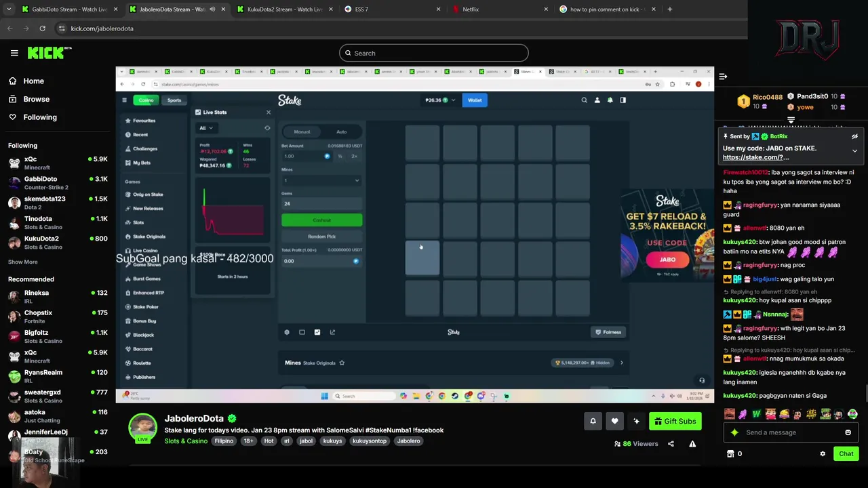The image size is (868, 488).
Task: Favourite the Mines game star
Action: tap(342, 363)
